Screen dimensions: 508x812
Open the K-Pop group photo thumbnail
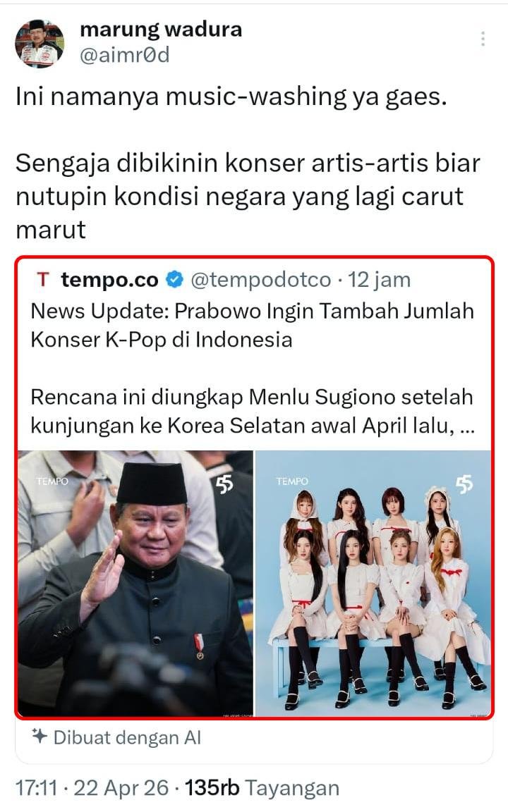[x=373, y=583]
